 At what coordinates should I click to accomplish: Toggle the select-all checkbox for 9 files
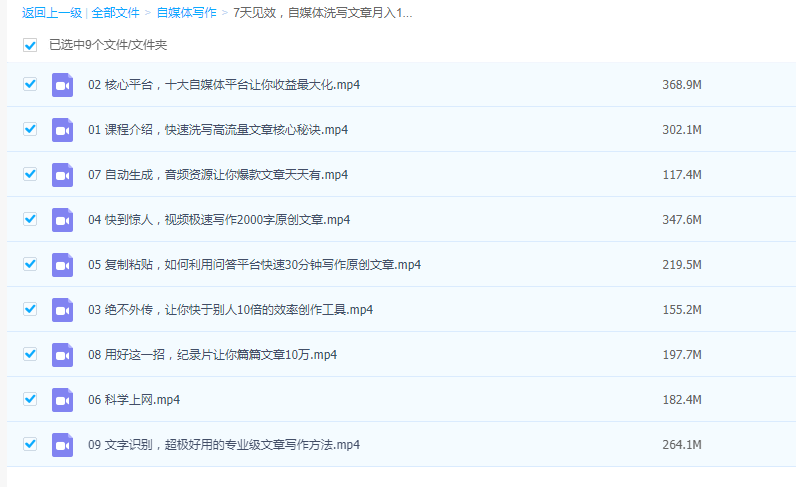pyautogui.click(x=30, y=45)
